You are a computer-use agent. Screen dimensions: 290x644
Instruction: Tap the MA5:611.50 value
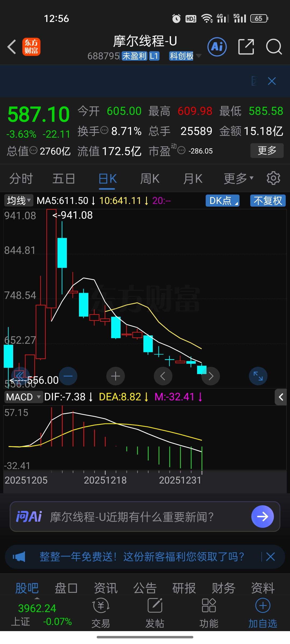(x=66, y=201)
